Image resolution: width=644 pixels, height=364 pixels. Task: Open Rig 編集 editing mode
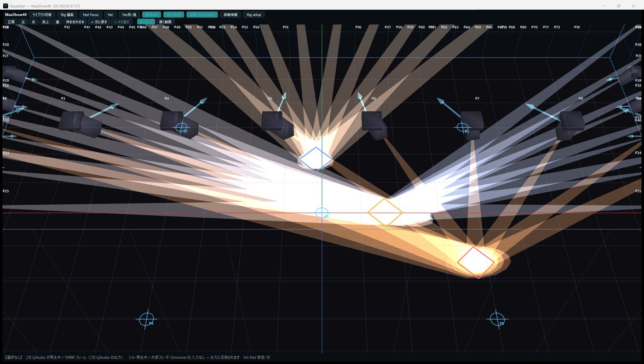click(67, 15)
